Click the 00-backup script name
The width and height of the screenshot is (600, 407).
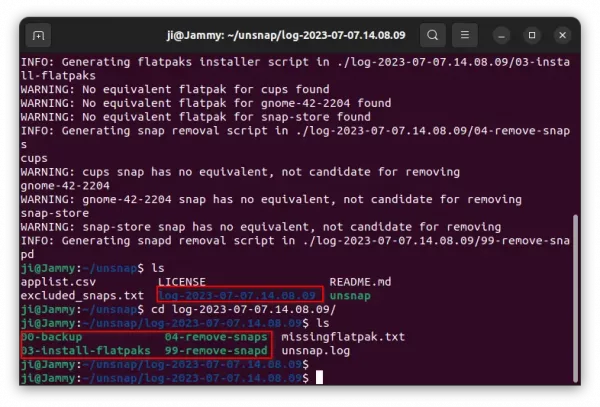[51, 337]
